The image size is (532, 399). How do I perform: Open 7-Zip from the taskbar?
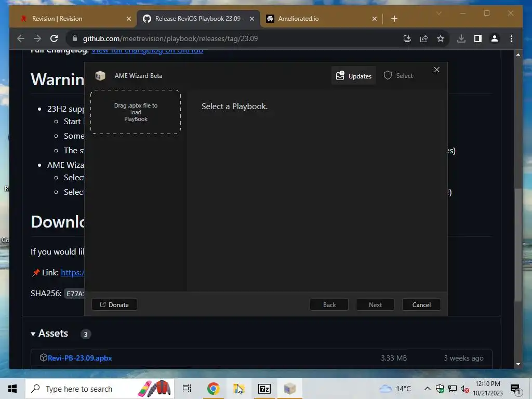click(264, 389)
